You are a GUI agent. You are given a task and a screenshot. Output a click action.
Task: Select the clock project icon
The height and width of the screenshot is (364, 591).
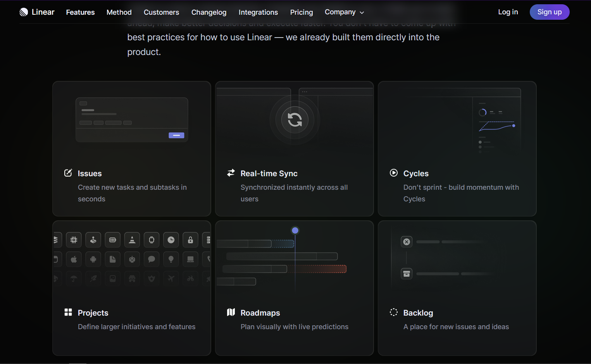click(x=171, y=240)
